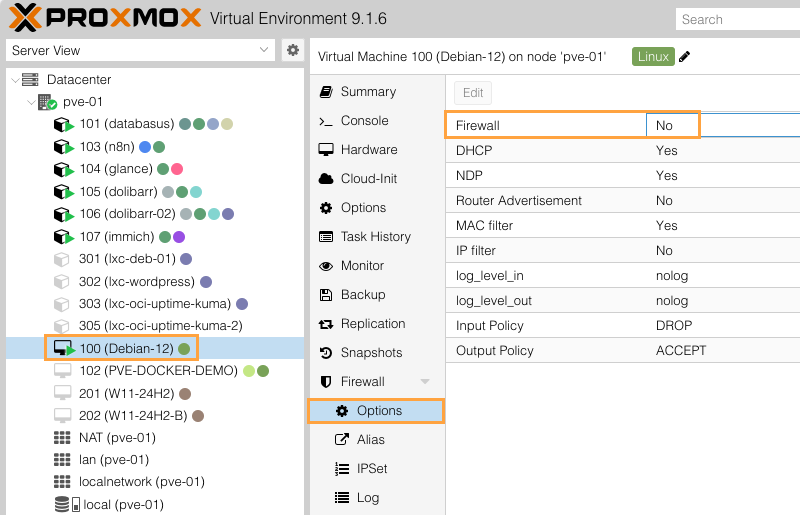Collapse the Datacenter tree node

(15, 80)
